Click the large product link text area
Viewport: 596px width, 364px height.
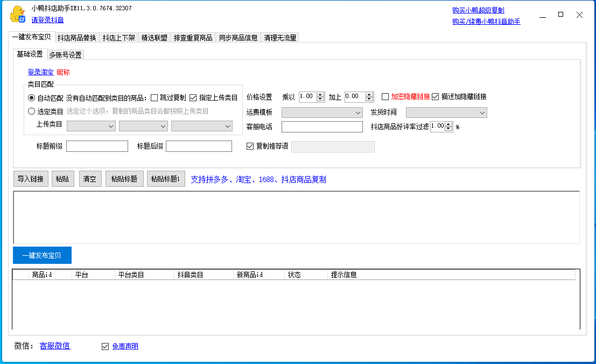click(x=297, y=218)
